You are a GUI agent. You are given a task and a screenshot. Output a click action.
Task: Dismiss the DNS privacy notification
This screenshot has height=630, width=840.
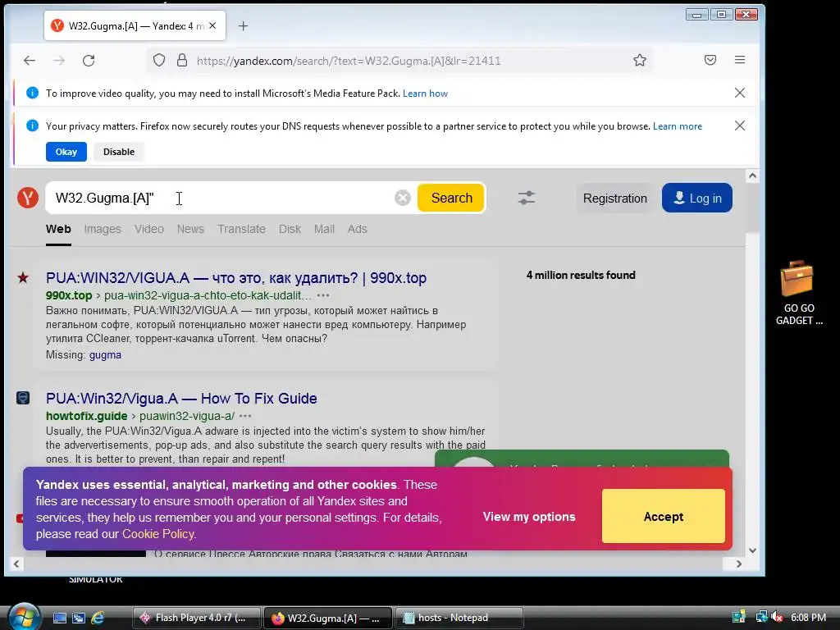pos(740,126)
